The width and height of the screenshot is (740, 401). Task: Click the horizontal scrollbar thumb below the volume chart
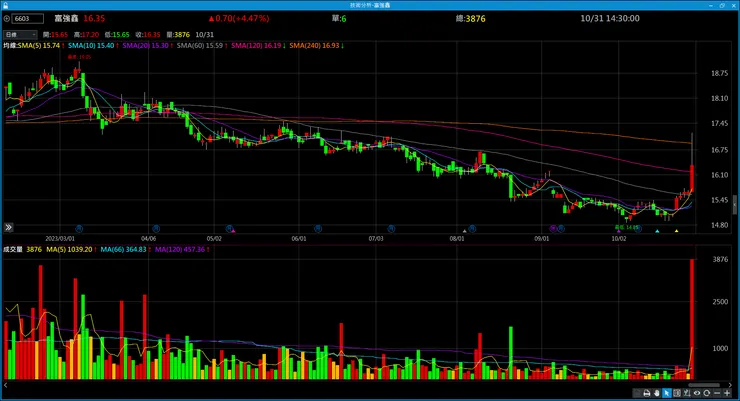tap(704, 385)
